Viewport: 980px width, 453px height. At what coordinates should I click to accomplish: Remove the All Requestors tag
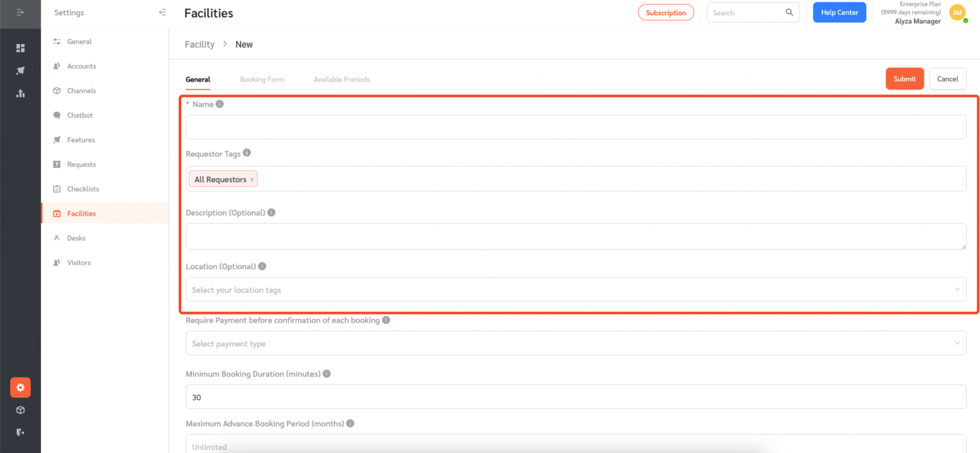pos(252,179)
